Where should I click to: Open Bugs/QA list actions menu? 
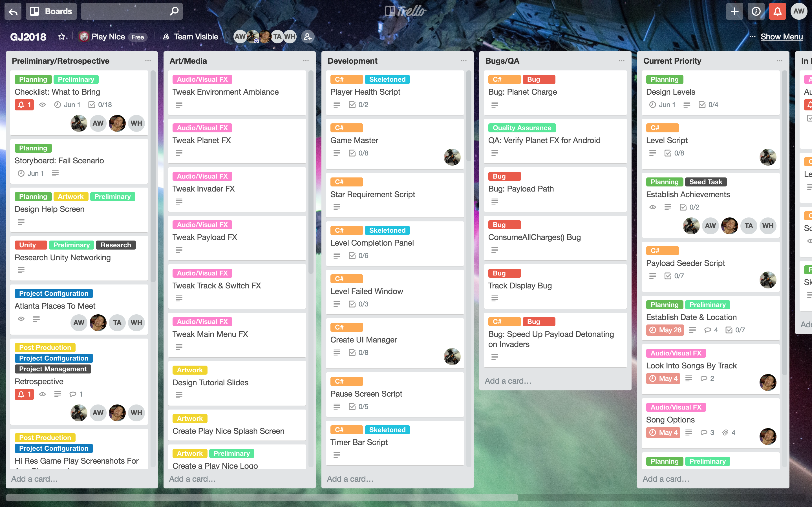[x=621, y=61]
